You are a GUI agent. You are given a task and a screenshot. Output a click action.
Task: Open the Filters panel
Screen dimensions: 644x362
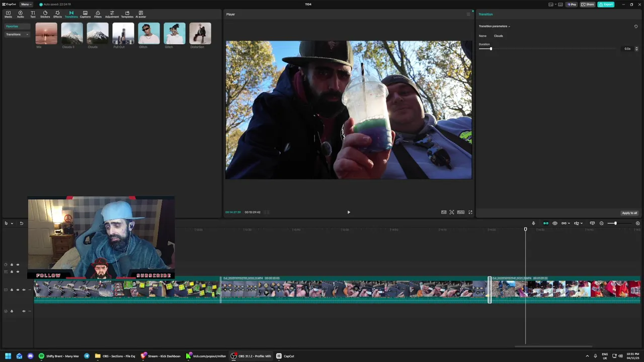(98, 14)
